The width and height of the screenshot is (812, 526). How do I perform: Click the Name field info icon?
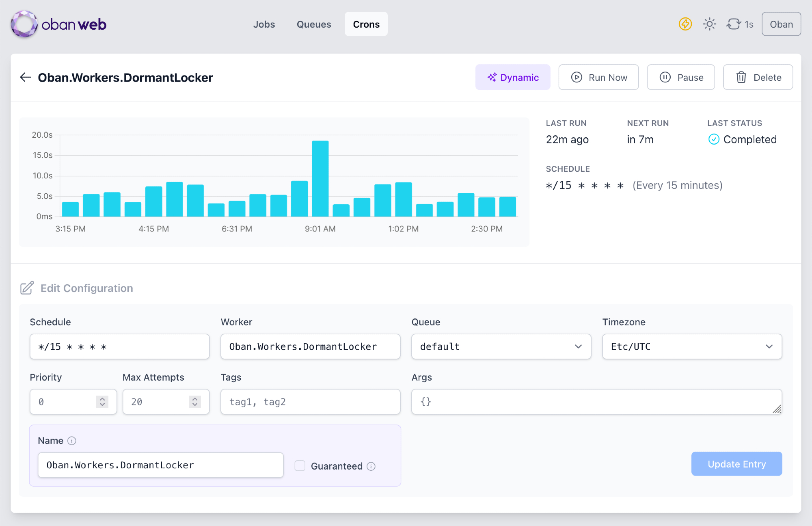pyautogui.click(x=72, y=441)
